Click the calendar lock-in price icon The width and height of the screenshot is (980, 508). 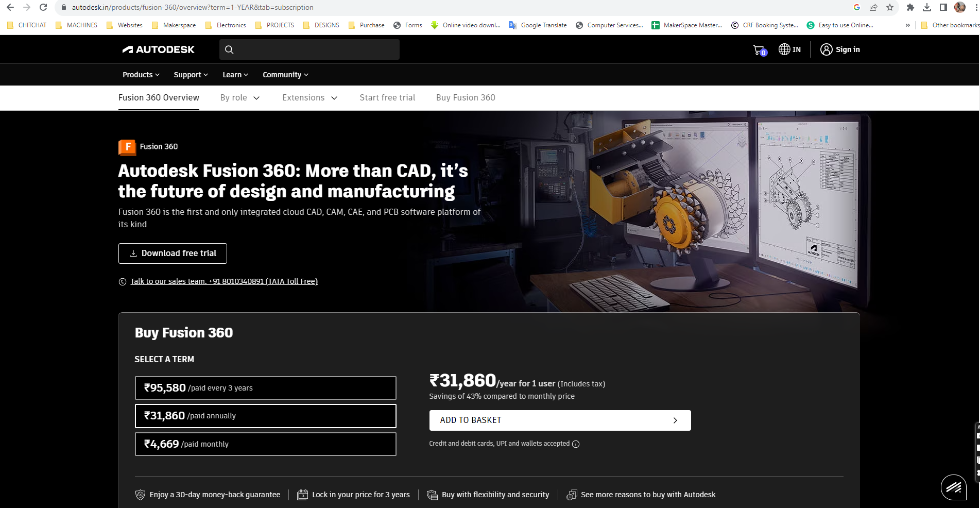pyautogui.click(x=303, y=495)
